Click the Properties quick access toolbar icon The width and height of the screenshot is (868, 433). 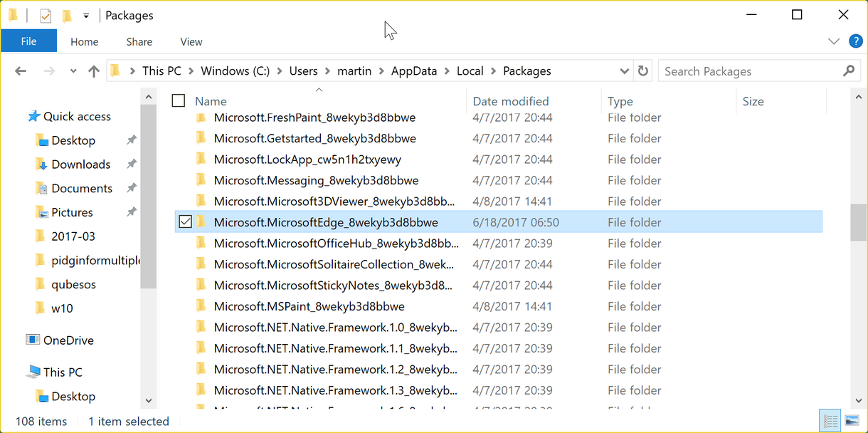[46, 16]
